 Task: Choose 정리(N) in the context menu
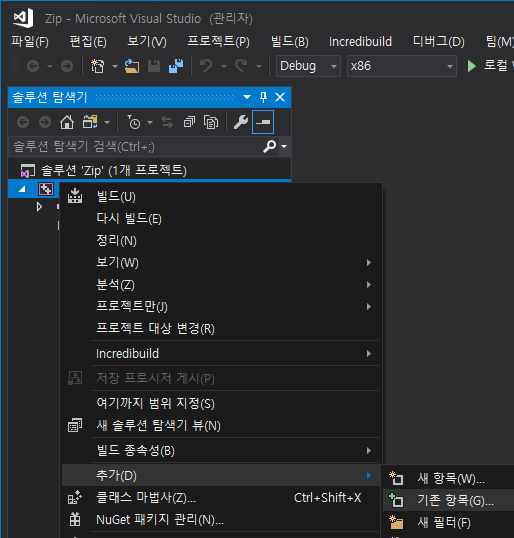point(221,241)
